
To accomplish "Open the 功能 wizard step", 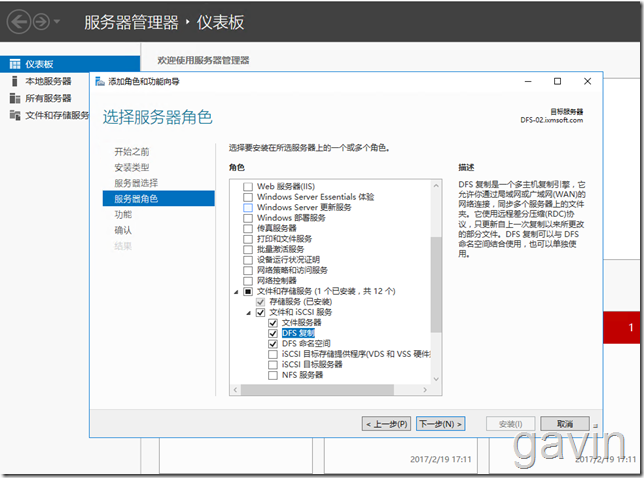I will pos(123,214).
